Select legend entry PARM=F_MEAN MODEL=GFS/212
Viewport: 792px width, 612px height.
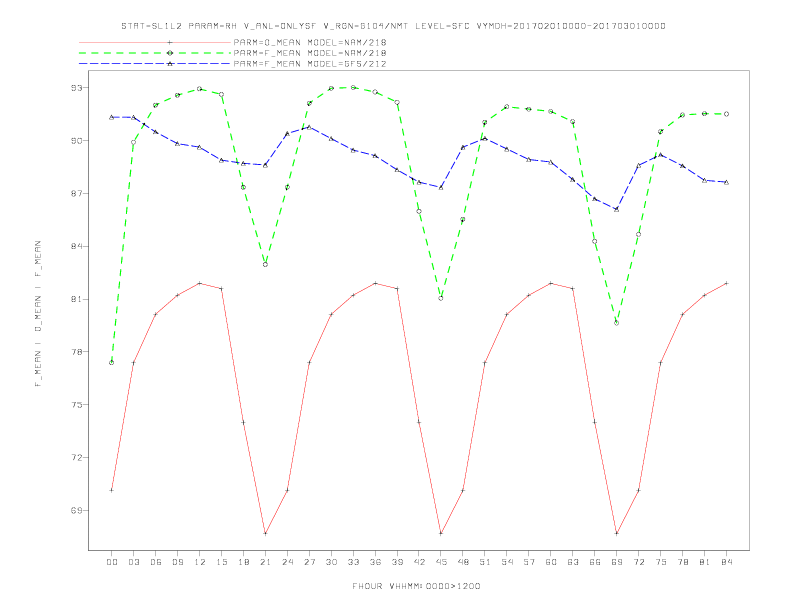click(x=310, y=64)
